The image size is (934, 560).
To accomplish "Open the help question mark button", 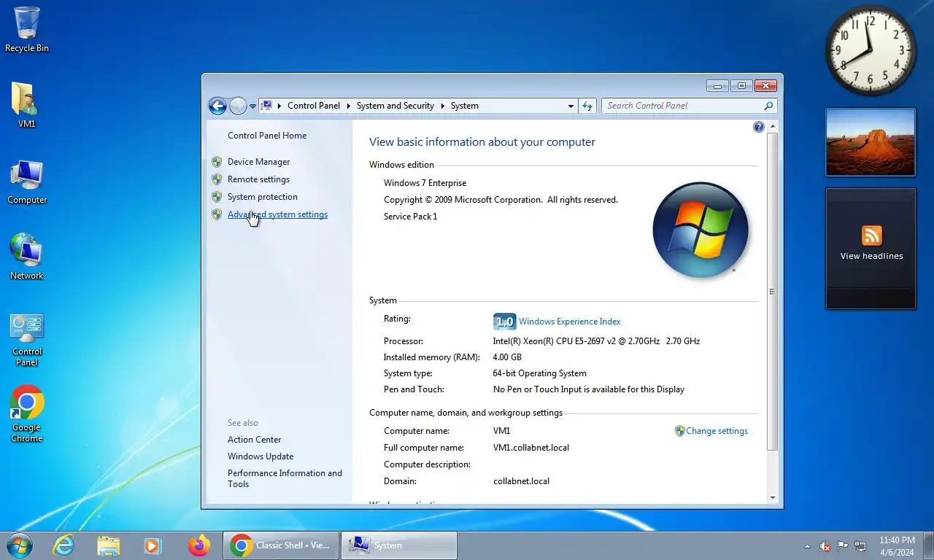I will click(x=758, y=127).
